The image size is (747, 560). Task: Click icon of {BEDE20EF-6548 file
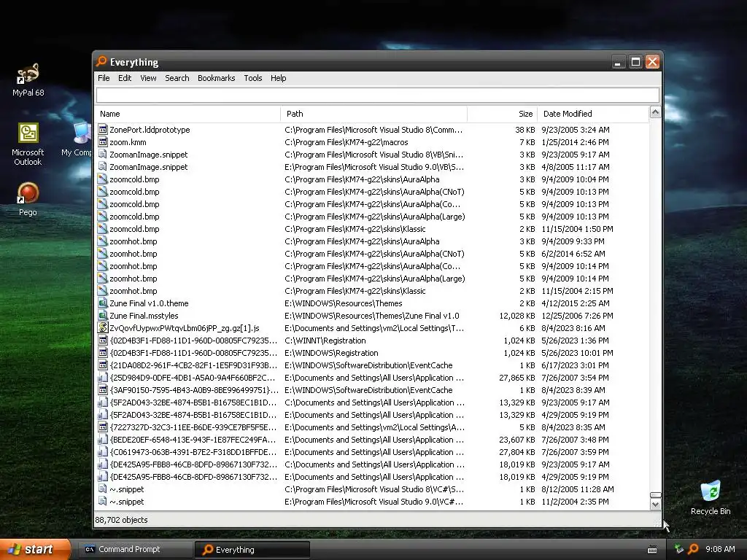(102, 439)
